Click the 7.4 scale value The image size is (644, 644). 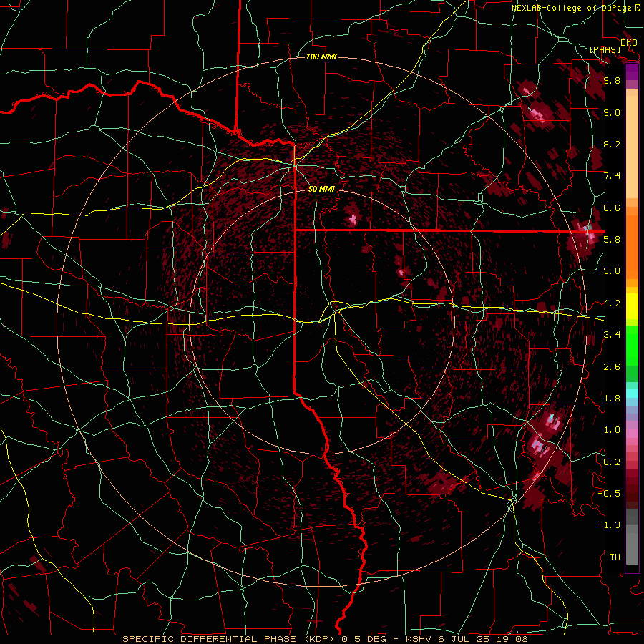612,176
